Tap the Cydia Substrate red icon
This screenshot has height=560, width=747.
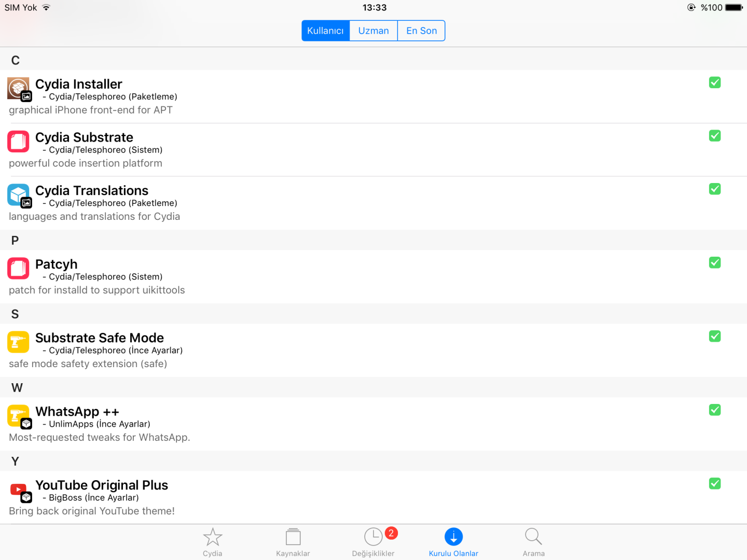coord(18,142)
